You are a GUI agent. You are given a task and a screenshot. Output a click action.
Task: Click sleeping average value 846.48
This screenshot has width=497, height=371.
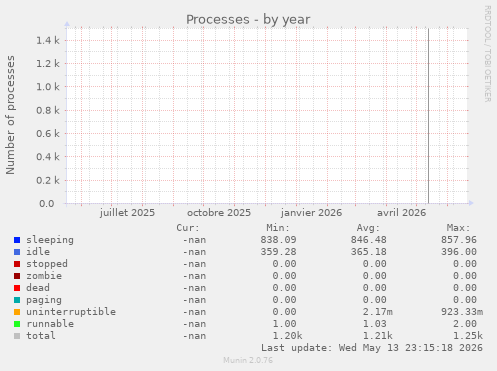(368, 240)
